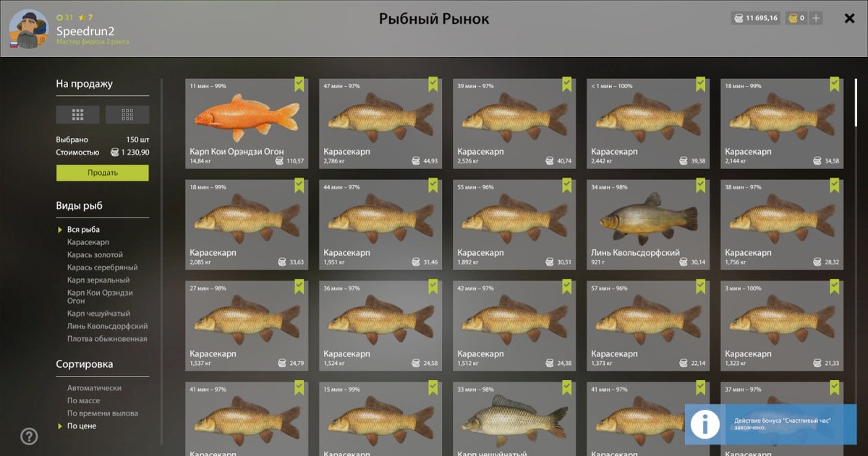868x456 pixels.
Task: Click the Продать button
Action: (x=103, y=173)
